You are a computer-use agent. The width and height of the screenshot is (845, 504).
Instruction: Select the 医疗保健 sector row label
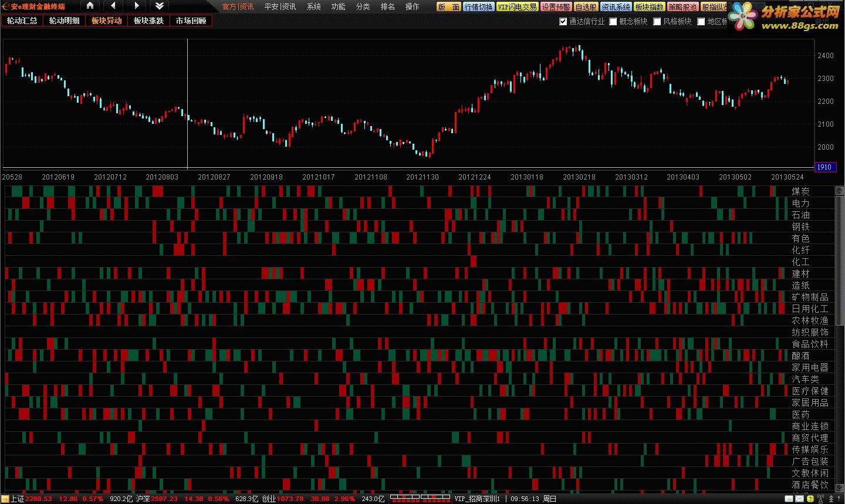tap(810, 391)
